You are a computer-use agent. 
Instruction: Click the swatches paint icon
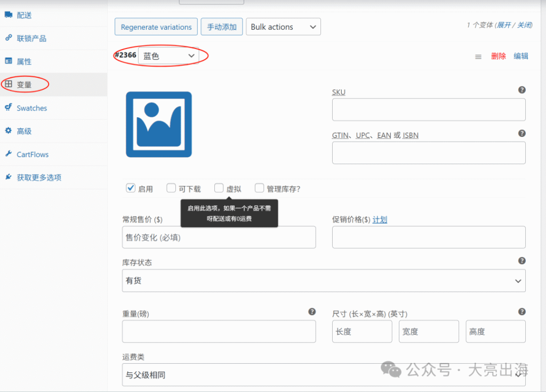[x=9, y=107]
